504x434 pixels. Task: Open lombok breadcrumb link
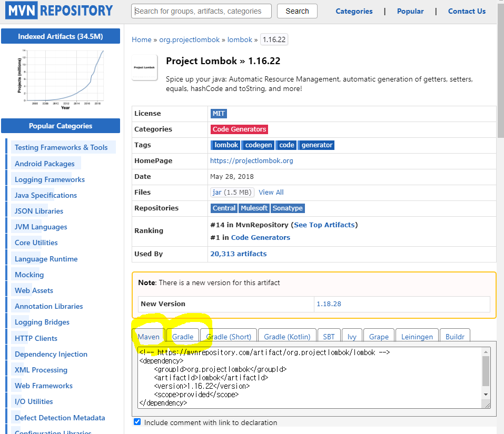(x=240, y=39)
